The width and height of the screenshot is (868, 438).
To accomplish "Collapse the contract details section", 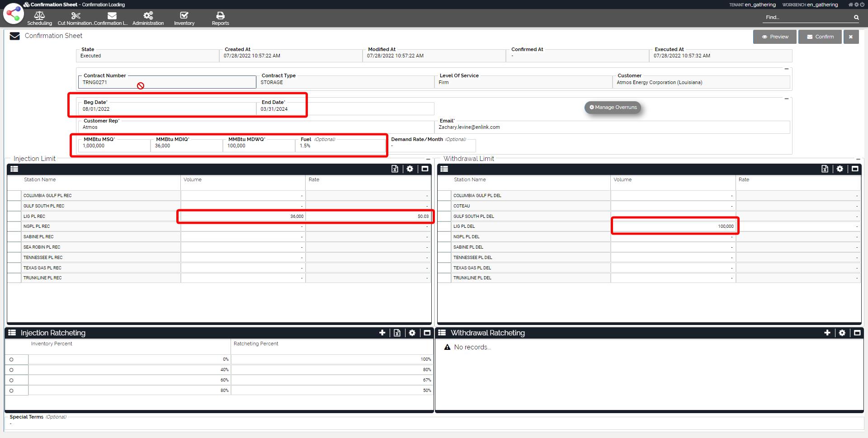I will [786, 69].
